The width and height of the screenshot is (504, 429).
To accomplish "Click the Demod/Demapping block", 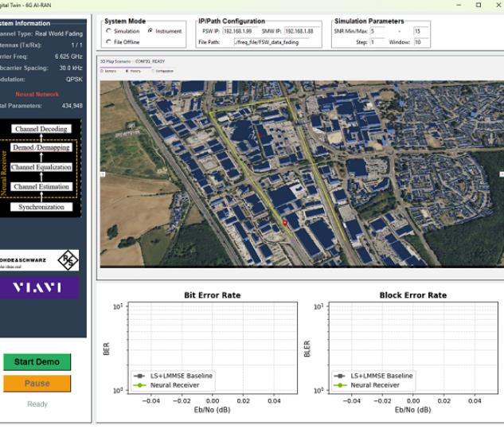I will (41, 147).
